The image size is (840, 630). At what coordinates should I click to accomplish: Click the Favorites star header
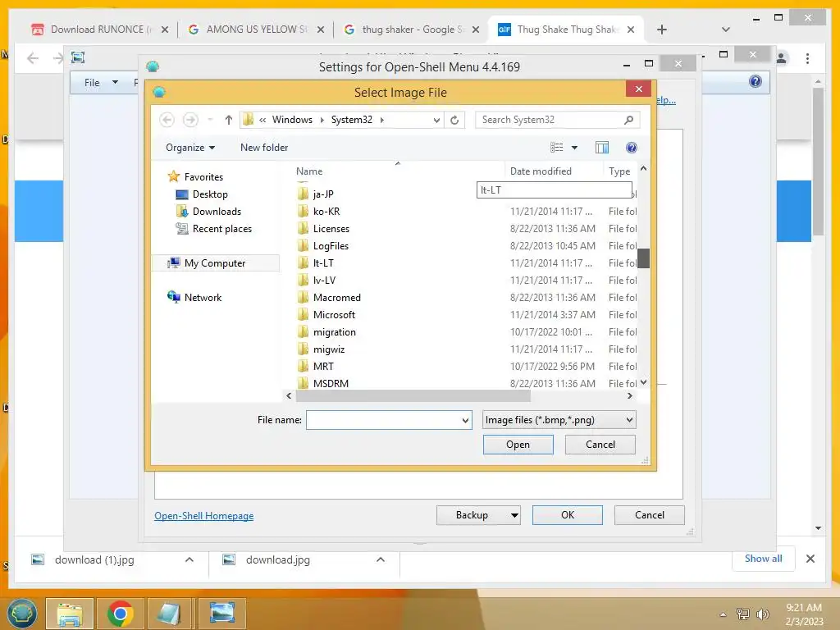point(173,176)
